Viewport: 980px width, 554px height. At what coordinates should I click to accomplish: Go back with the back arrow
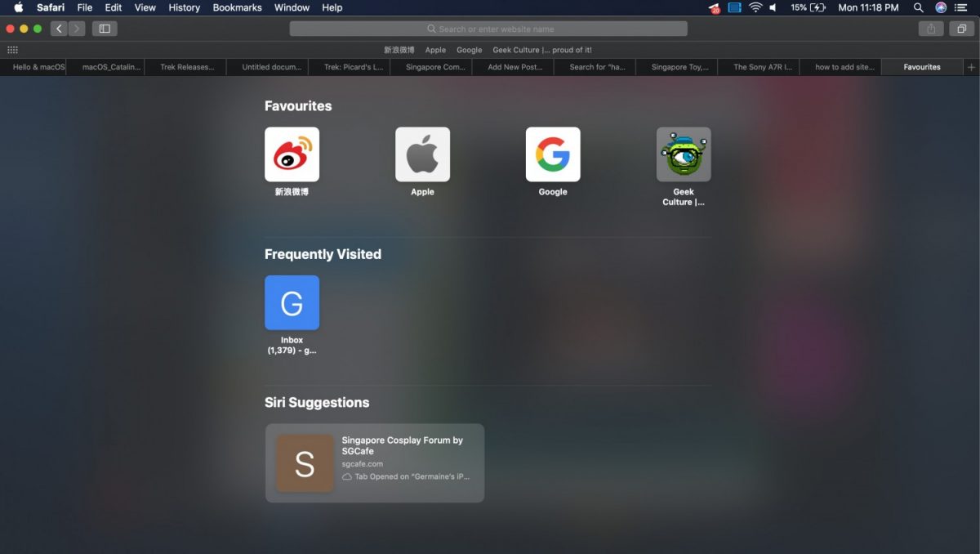(59, 29)
